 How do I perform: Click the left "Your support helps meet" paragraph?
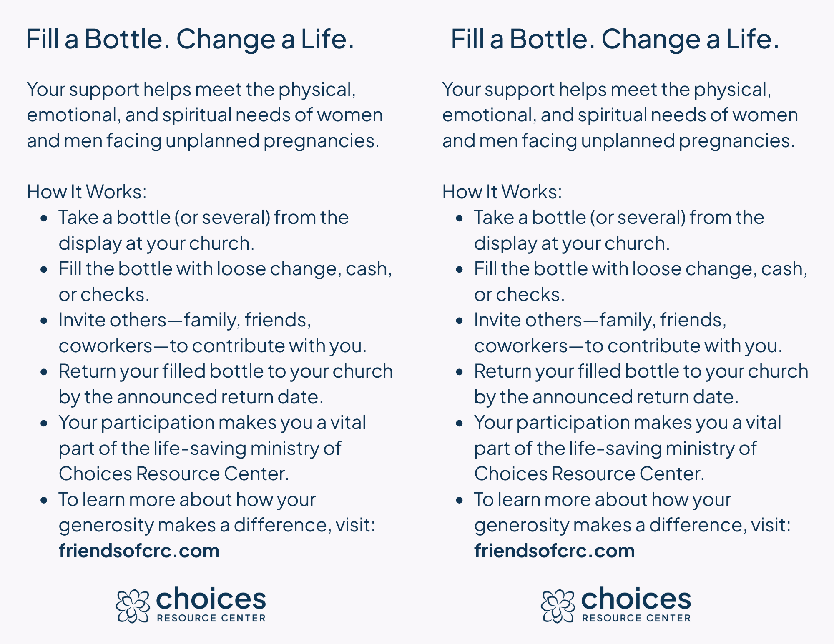pos(204,115)
